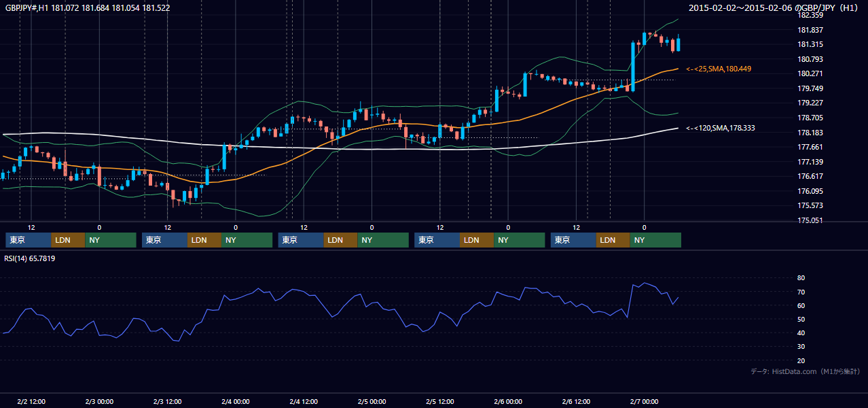Image resolution: width=868 pixels, height=408 pixels.
Task: Select the 2/5 東京 session block
Action: pyautogui.click(x=437, y=240)
